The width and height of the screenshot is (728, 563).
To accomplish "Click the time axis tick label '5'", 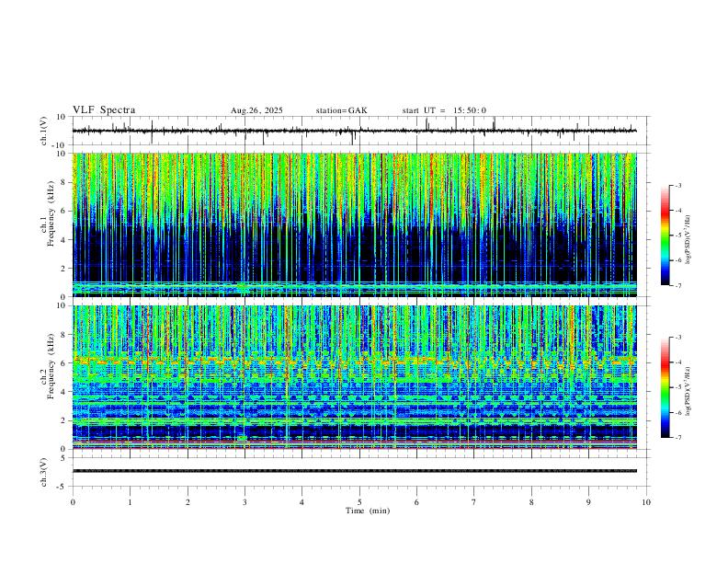I will point(359,502).
